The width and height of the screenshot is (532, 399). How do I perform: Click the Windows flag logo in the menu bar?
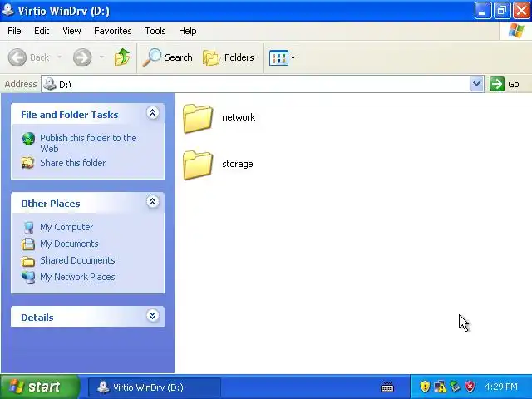[516, 31]
